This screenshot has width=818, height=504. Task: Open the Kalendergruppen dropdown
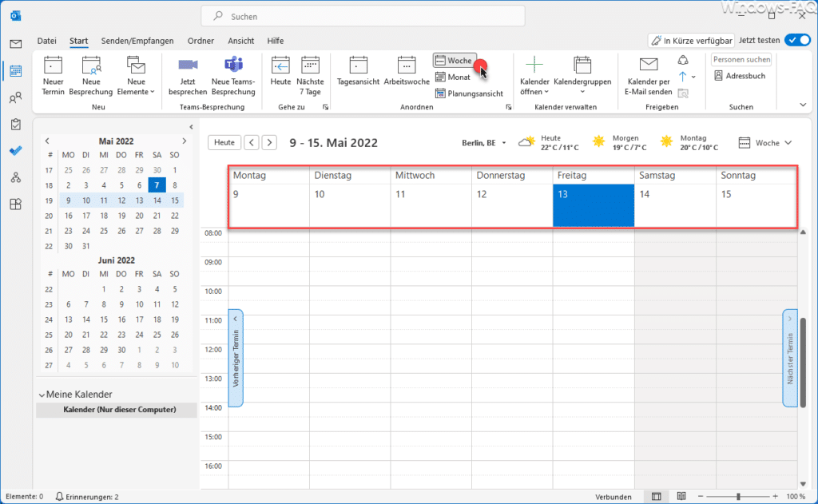point(582,76)
